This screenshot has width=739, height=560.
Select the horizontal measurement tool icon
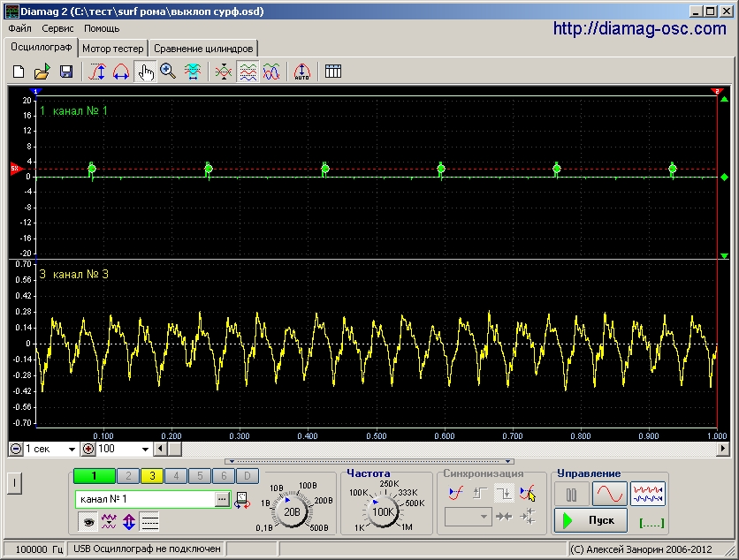click(193, 72)
